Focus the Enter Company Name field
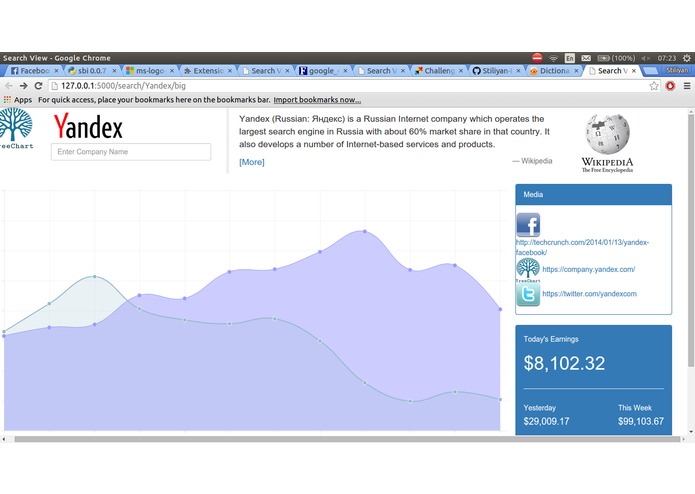695x494 pixels. click(131, 152)
